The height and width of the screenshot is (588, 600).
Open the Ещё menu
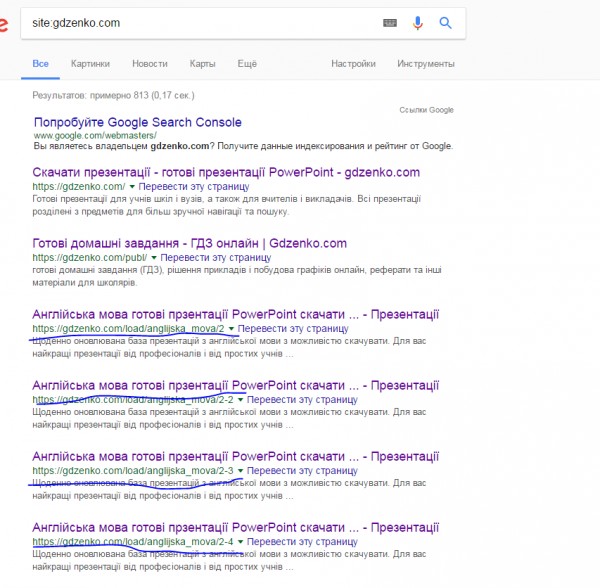point(247,64)
